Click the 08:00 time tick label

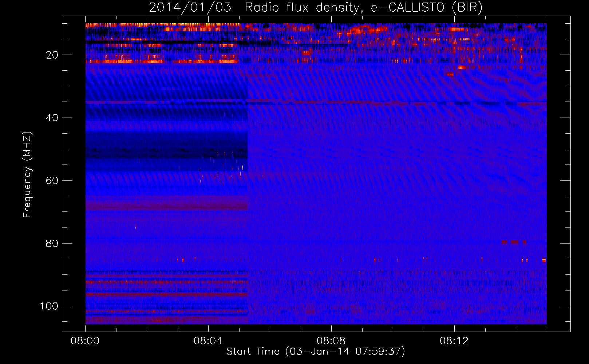[x=85, y=341]
